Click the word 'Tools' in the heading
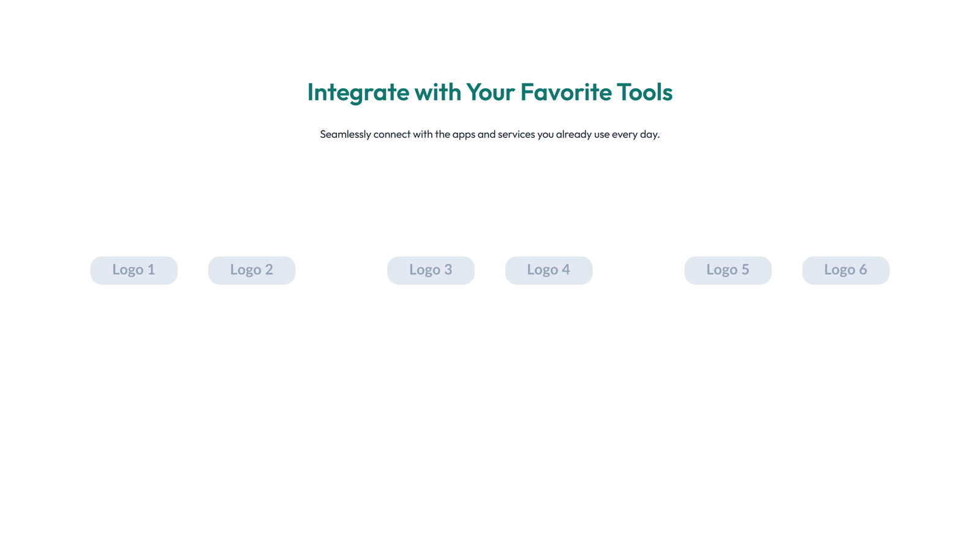This screenshot has height=551, width=980. (x=644, y=92)
